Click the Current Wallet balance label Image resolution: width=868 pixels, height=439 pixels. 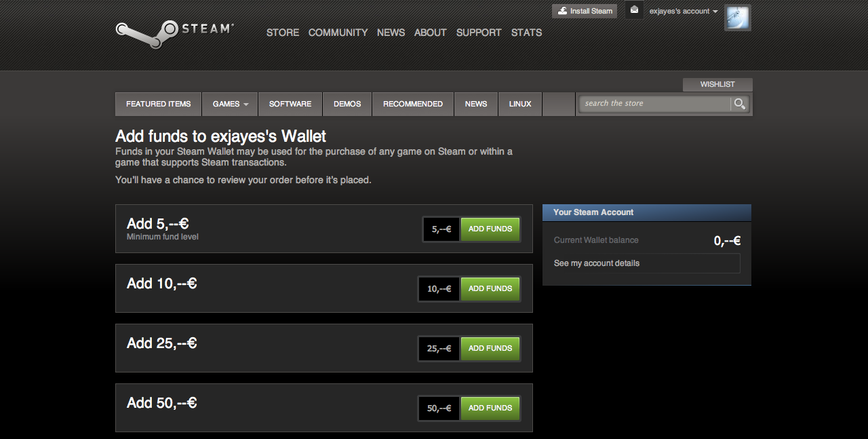click(596, 240)
